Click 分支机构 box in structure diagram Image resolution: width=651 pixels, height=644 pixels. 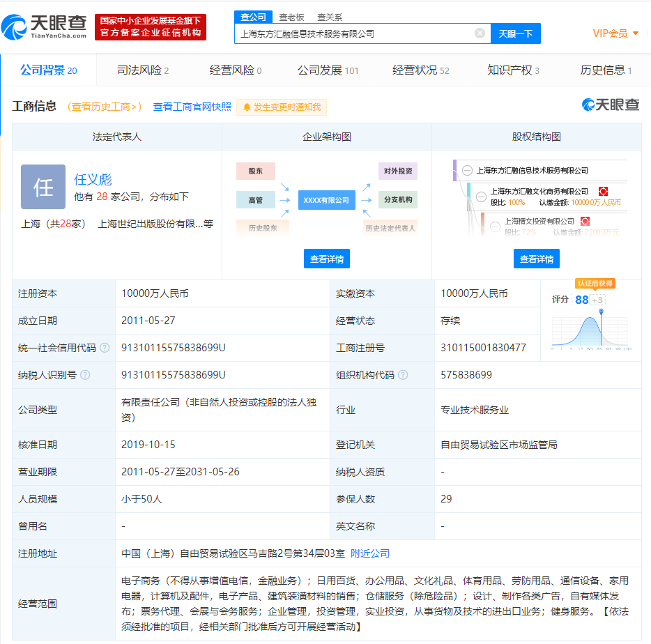point(398,200)
